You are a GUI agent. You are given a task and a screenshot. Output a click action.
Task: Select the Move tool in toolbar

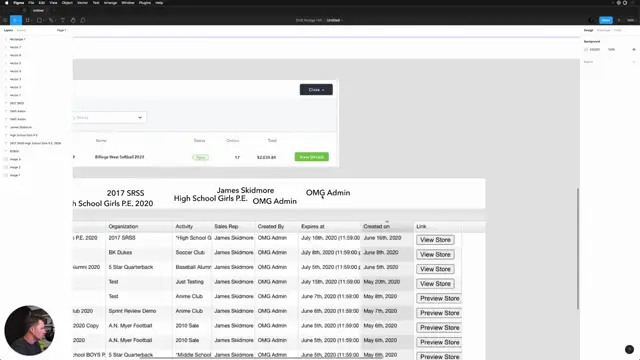(x=15, y=20)
